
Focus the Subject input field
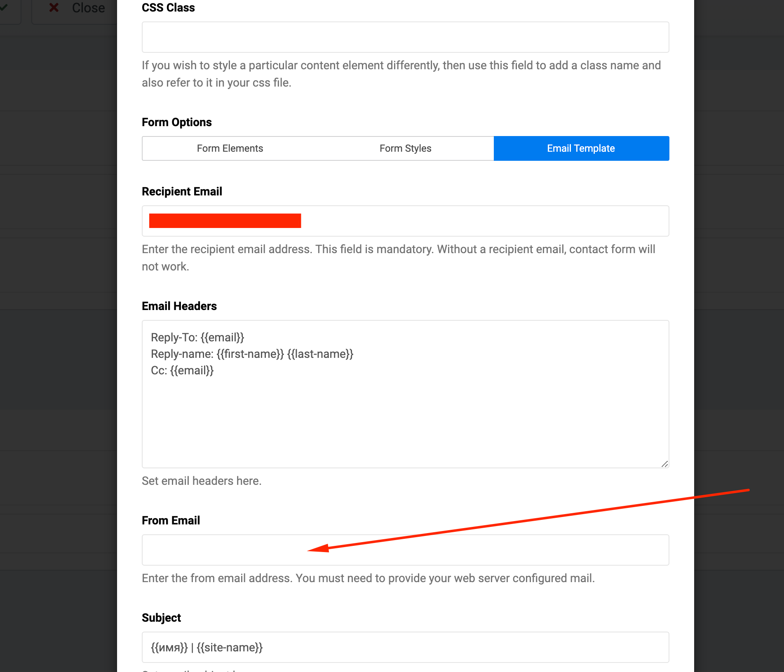coord(405,647)
